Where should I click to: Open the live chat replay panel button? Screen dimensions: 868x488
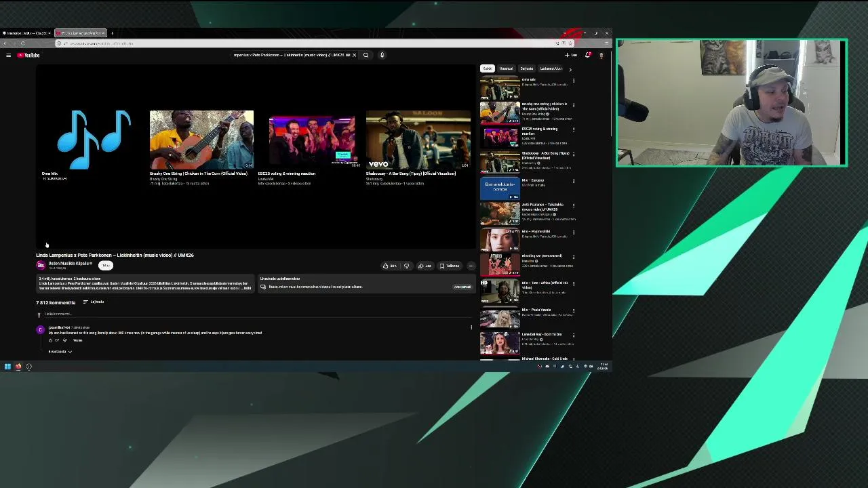pyautogui.click(x=462, y=287)
